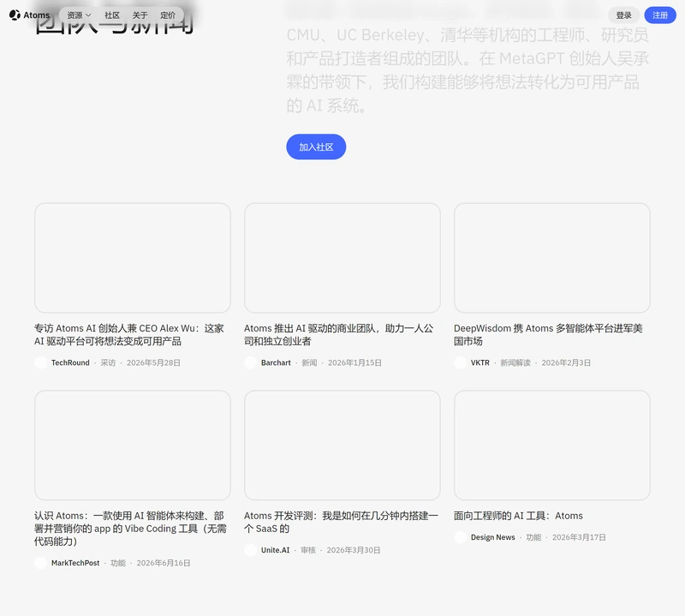This screenshot has height=616, width=685.
Task: Click the blue 注册 button
Action: click(660, 15)
